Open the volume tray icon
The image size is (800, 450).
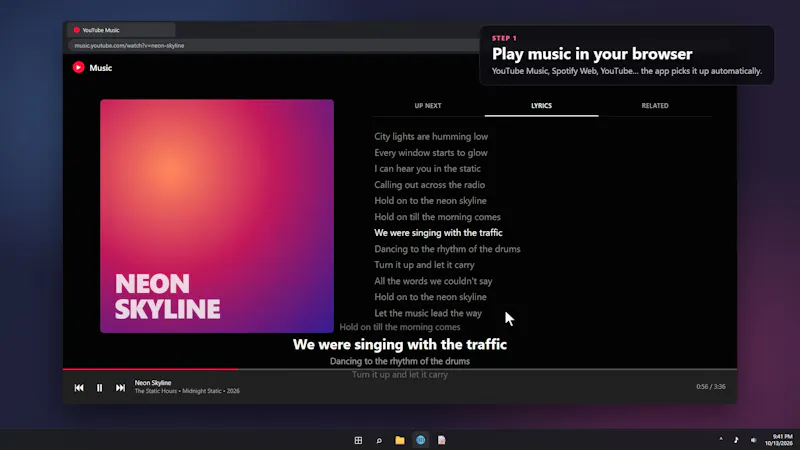tap(754, 440)
